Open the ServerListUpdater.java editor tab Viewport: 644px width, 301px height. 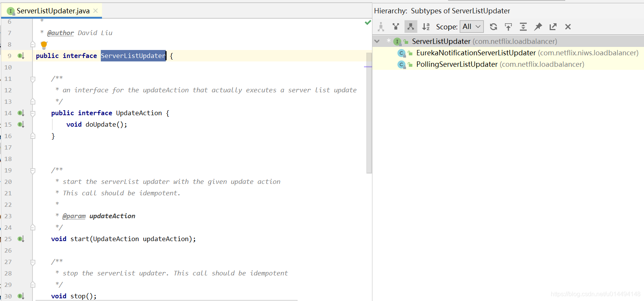[52, 11]
